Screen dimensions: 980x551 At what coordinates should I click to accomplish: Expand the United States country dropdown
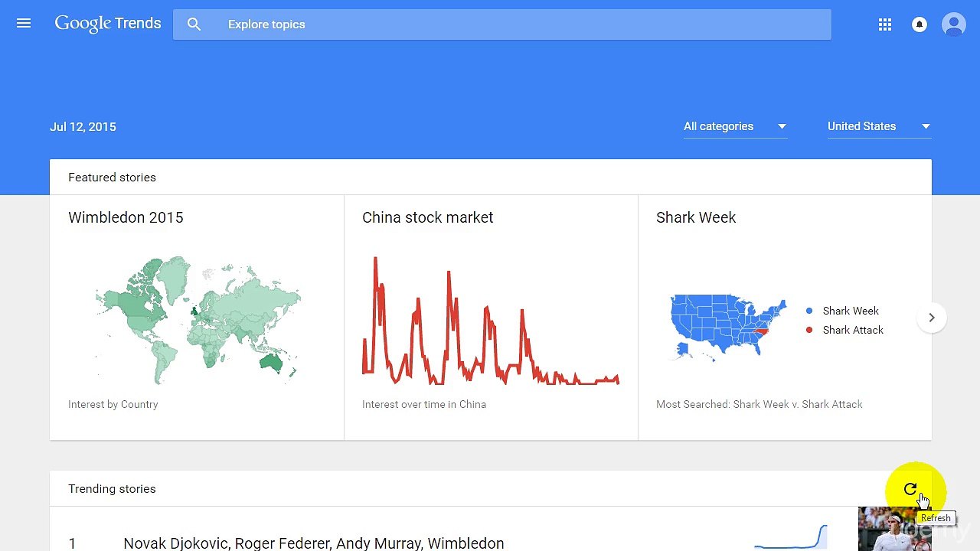879,126
